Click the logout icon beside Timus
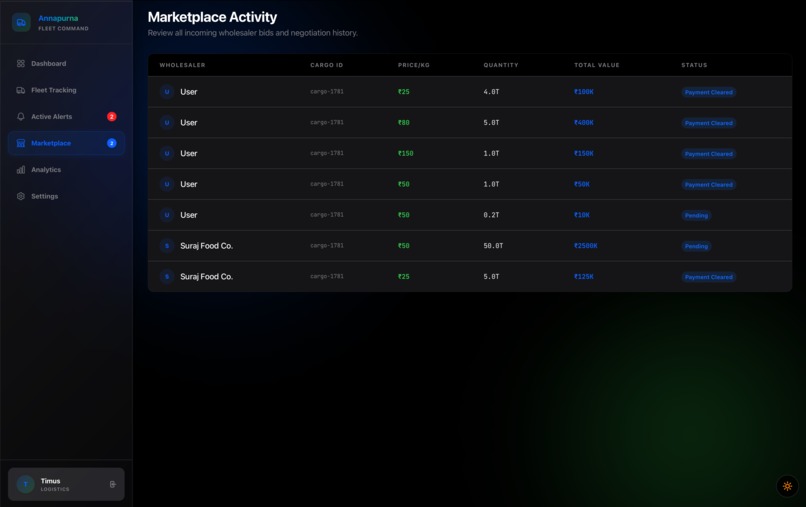Viewport: 806px width, 507px height. click(x=113, y=484)
